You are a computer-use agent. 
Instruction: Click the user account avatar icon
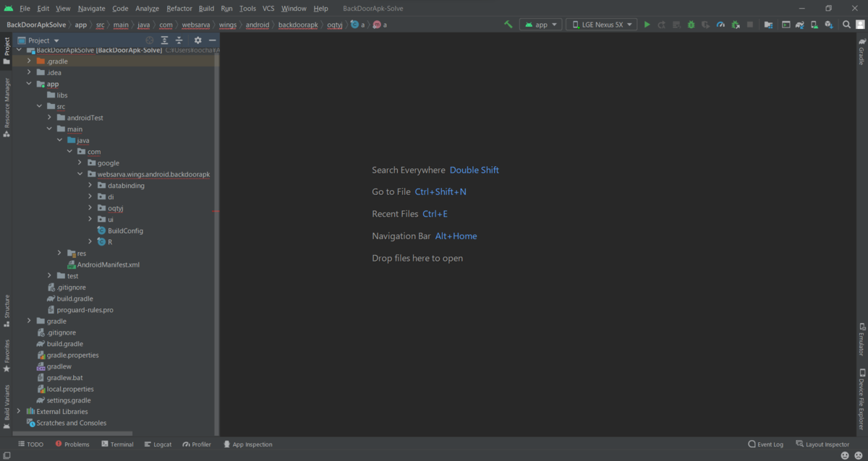[x=859, y=25]
